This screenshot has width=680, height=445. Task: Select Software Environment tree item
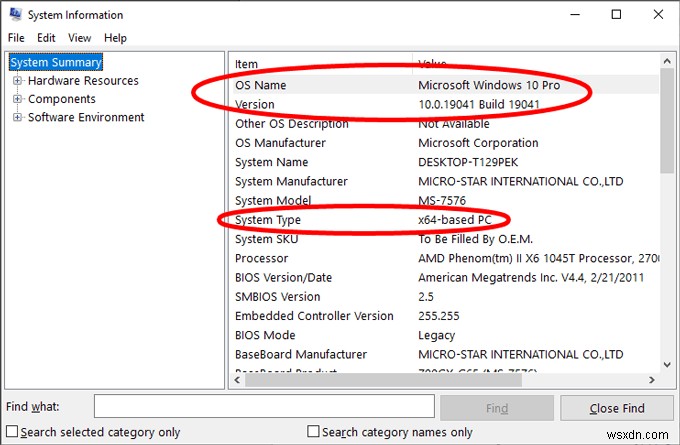click(86, 117)
